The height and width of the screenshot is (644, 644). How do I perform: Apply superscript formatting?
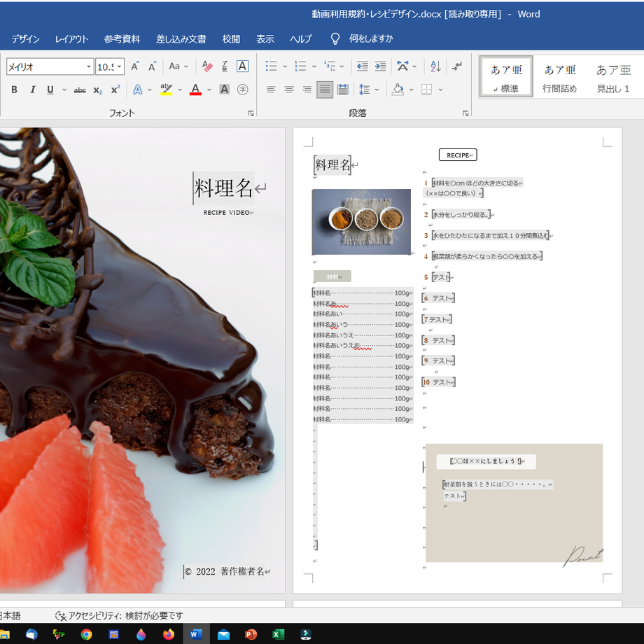click(115, 90)
